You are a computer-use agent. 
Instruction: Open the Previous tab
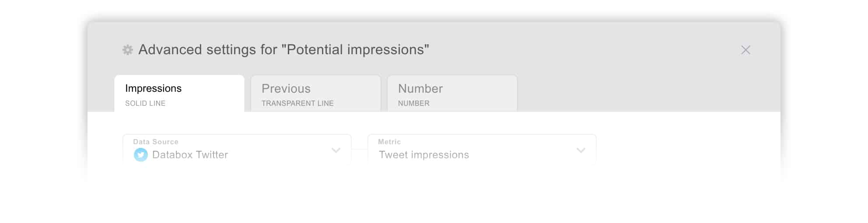[316, 94]
